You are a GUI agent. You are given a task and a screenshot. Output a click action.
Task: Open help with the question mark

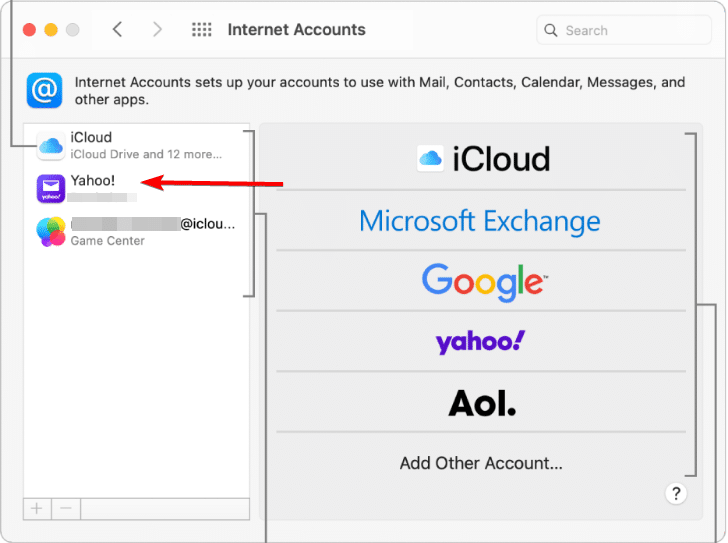tap(676, 493)
